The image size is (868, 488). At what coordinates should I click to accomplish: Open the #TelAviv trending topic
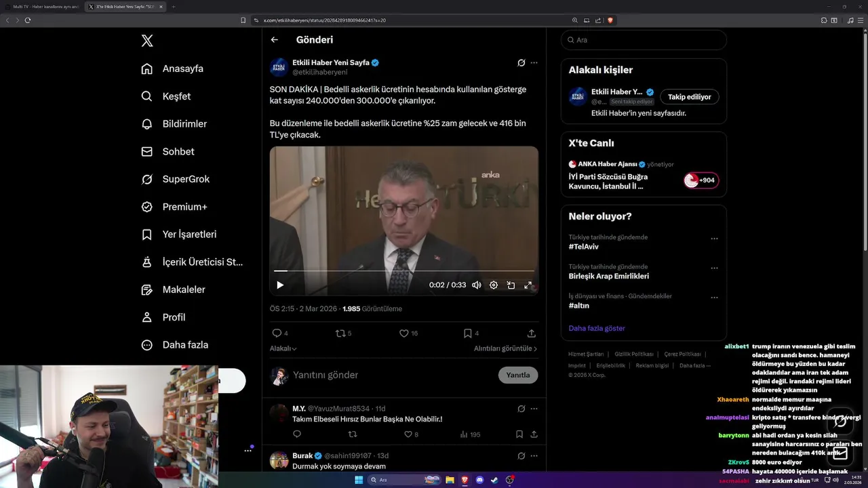584,247
